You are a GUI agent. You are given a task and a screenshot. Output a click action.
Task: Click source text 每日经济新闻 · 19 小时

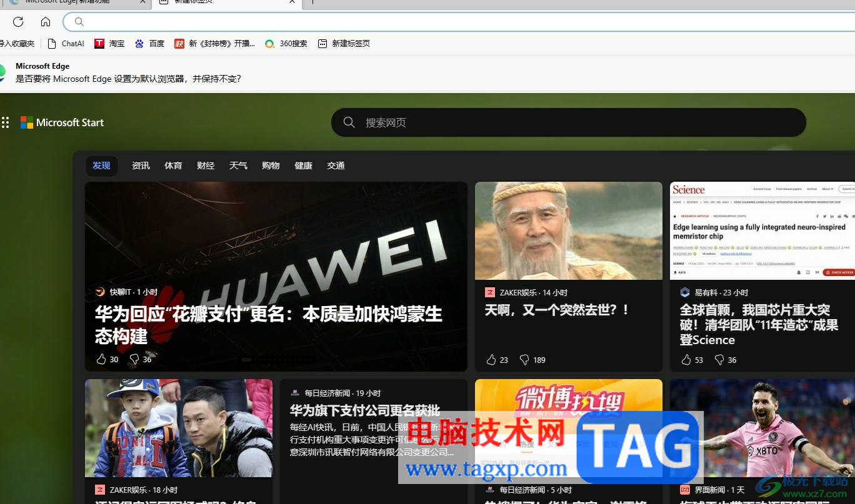coord(343,393)
